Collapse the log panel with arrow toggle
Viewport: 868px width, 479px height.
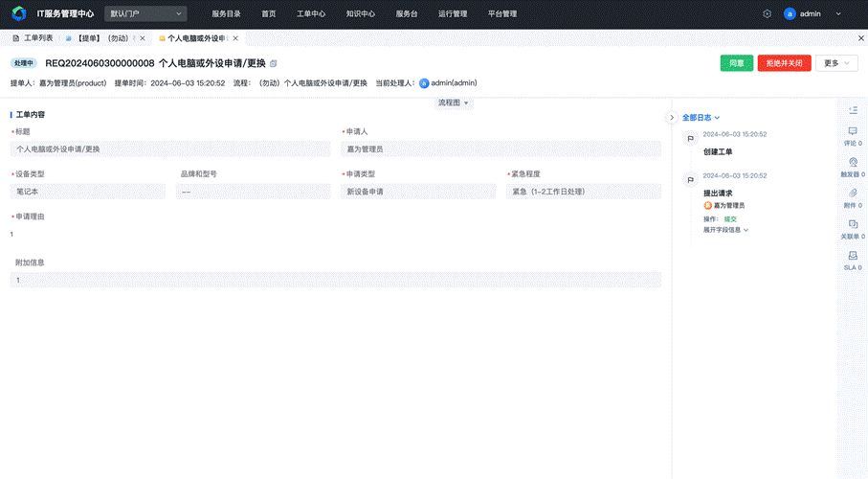[672, 118]
